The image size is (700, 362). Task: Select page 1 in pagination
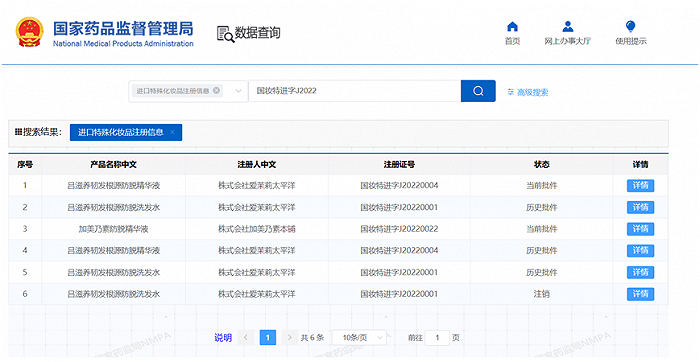[x=268, y=338]
